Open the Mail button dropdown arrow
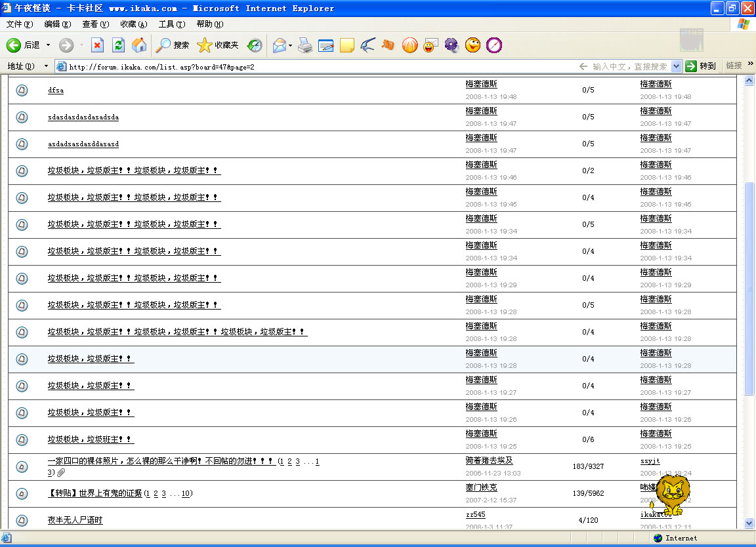756x547 pixels. [290, 45]
